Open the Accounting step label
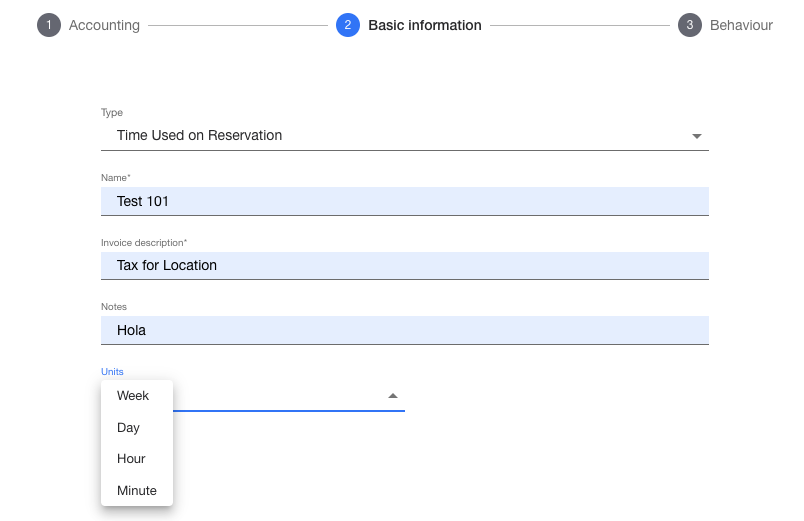Image resolution: width=804 pixels, height=521 pixels. click(x=104, y=25)
